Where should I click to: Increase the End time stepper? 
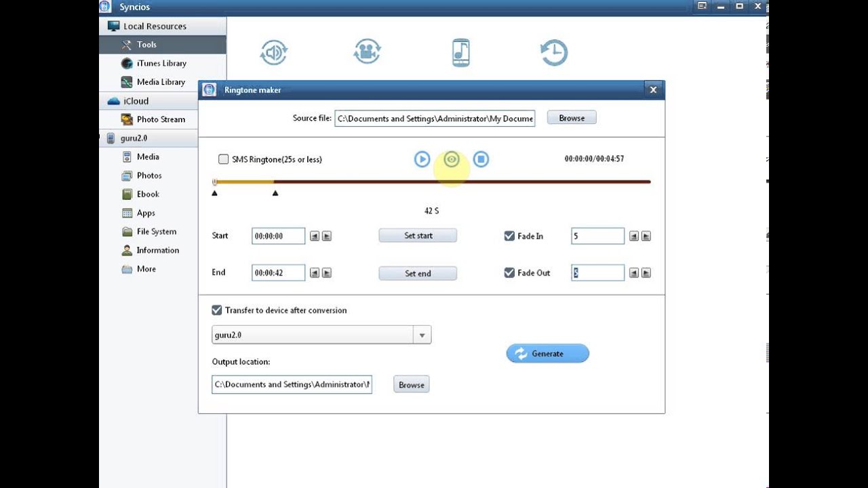327,273
